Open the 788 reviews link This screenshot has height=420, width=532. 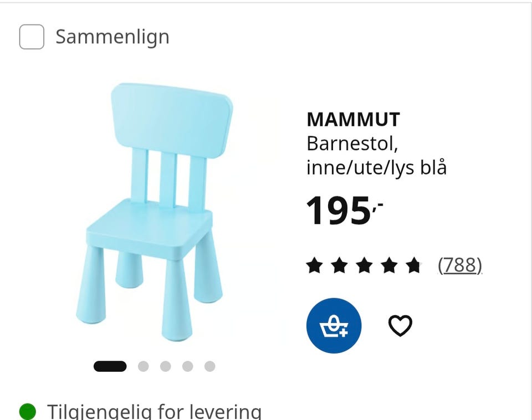click(460, 265)
